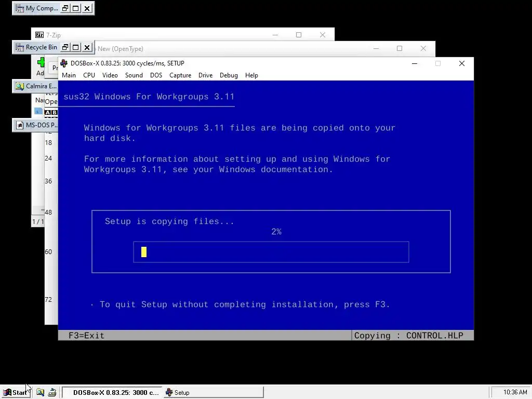Open the DOS menu
This screenshot has height=399, width=532.
tap(156, 75)
